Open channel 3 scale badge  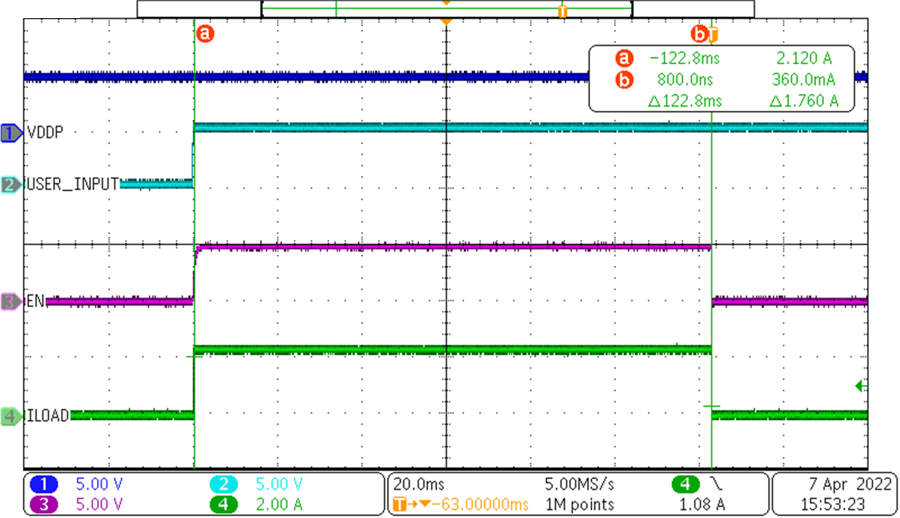pos(44,504)
